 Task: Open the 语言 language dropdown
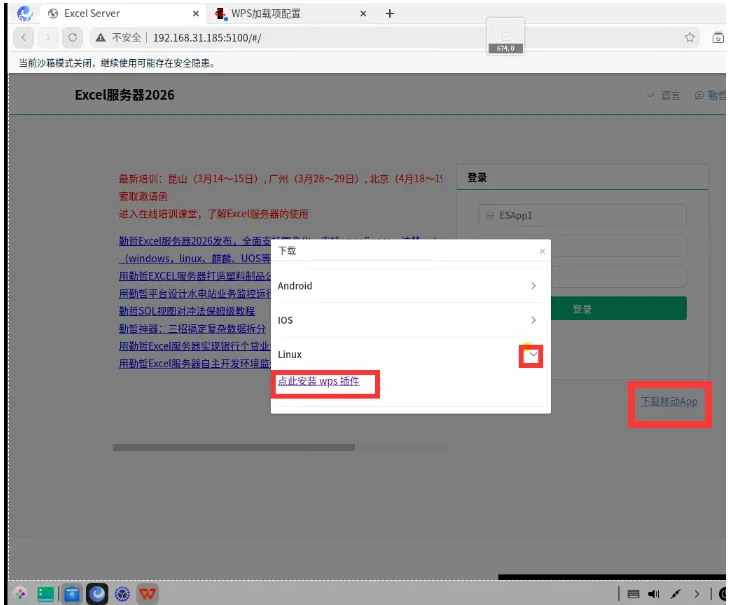coord(664,95)
